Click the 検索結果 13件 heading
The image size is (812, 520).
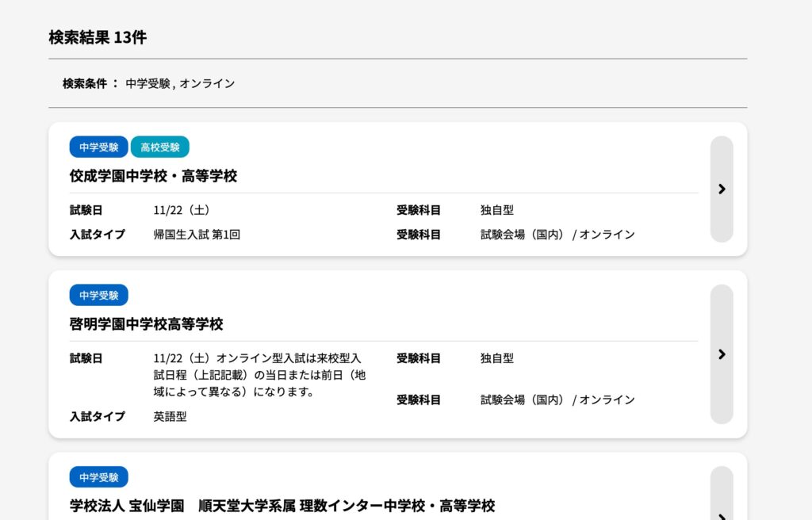click(x=98, y=37)
